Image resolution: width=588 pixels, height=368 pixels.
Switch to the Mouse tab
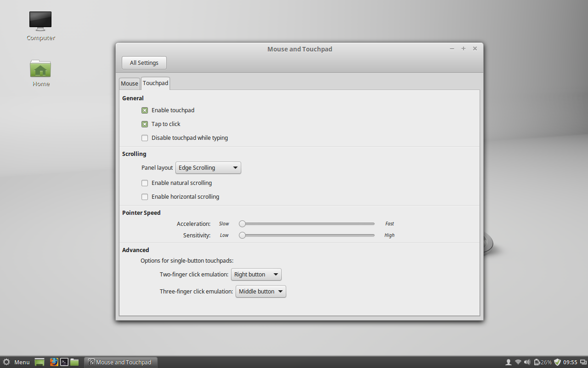tap(129, 83)
